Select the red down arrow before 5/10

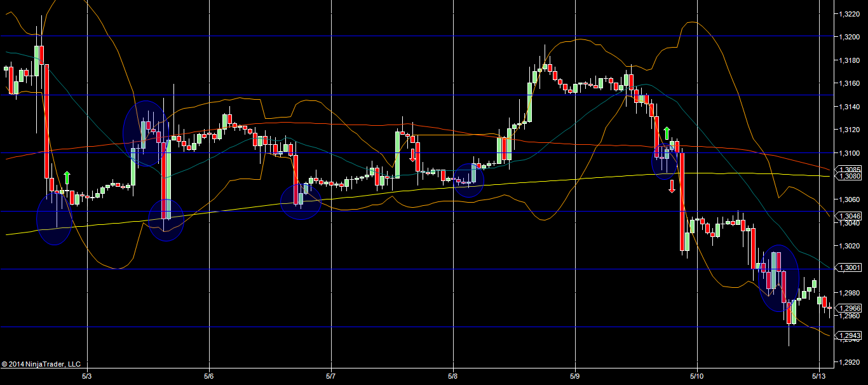(x=672, y=187)
